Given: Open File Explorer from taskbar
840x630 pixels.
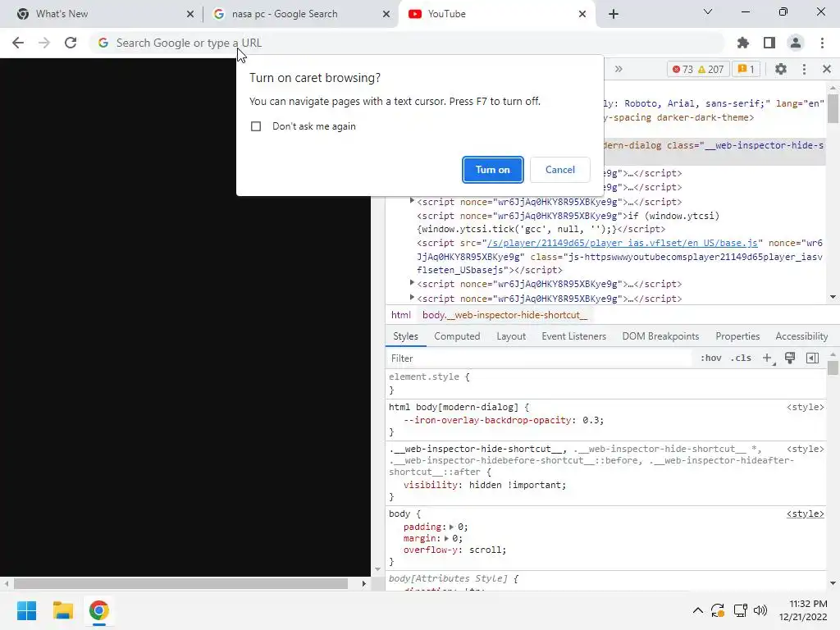Looking at the screenshot, I should 62,610.
